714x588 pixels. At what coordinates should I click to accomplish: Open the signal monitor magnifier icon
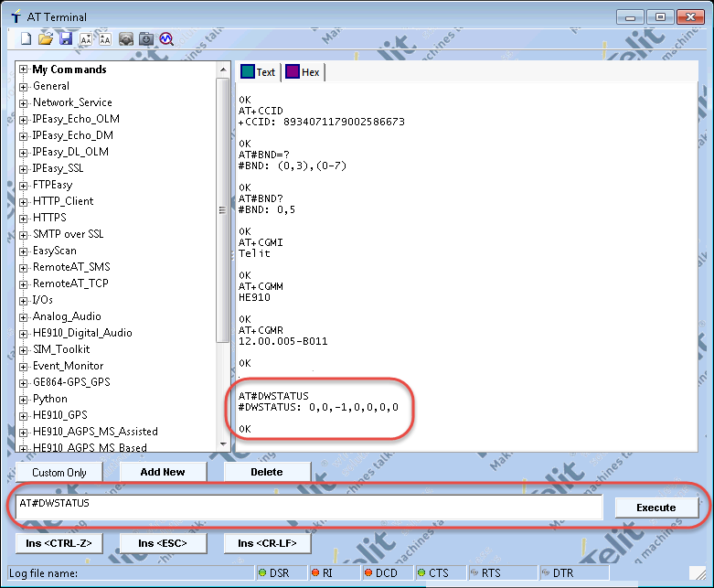[166, 38]
